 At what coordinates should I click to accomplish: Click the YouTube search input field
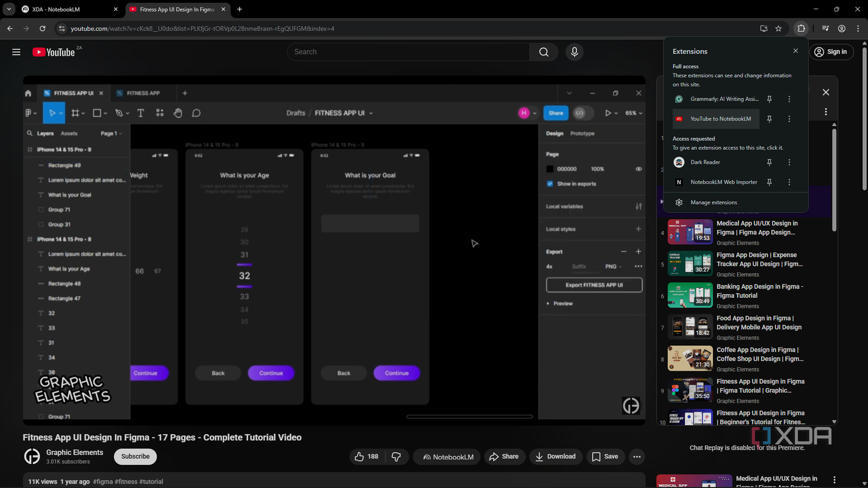tap(408, 52)
